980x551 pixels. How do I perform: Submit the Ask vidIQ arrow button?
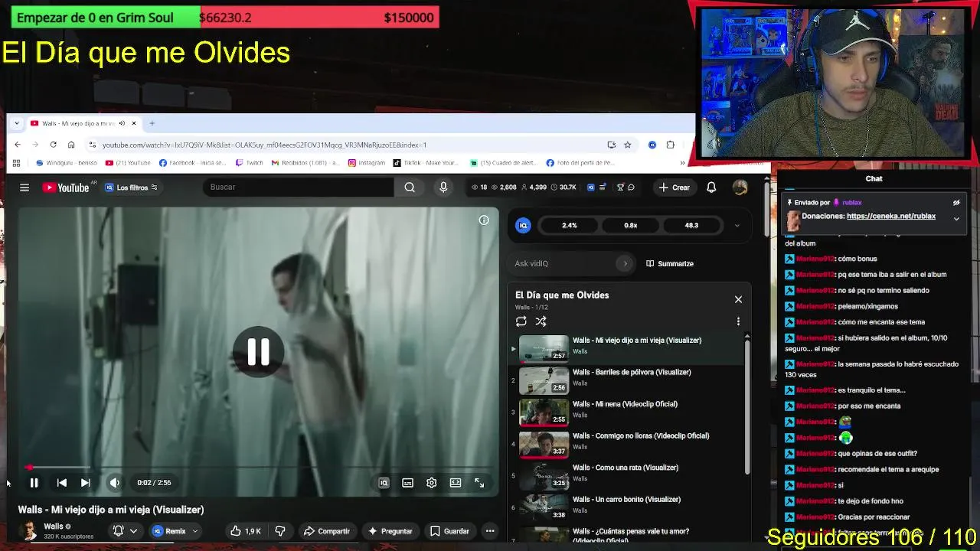pyautogui.click(x=625, y=263)
